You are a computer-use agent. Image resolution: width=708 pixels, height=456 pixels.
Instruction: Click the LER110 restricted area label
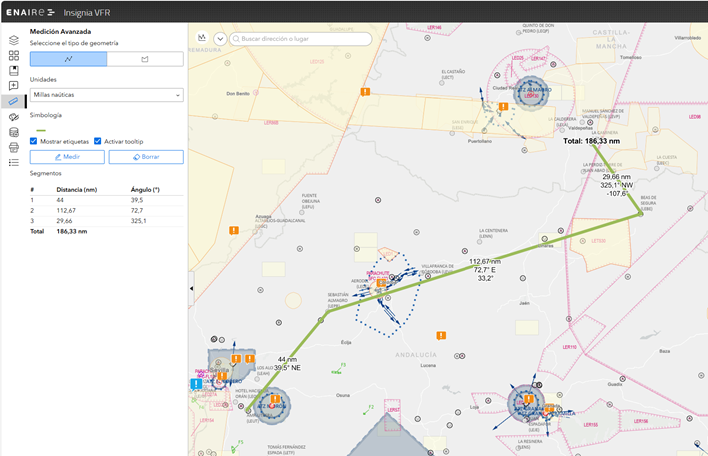click(569, 347)
